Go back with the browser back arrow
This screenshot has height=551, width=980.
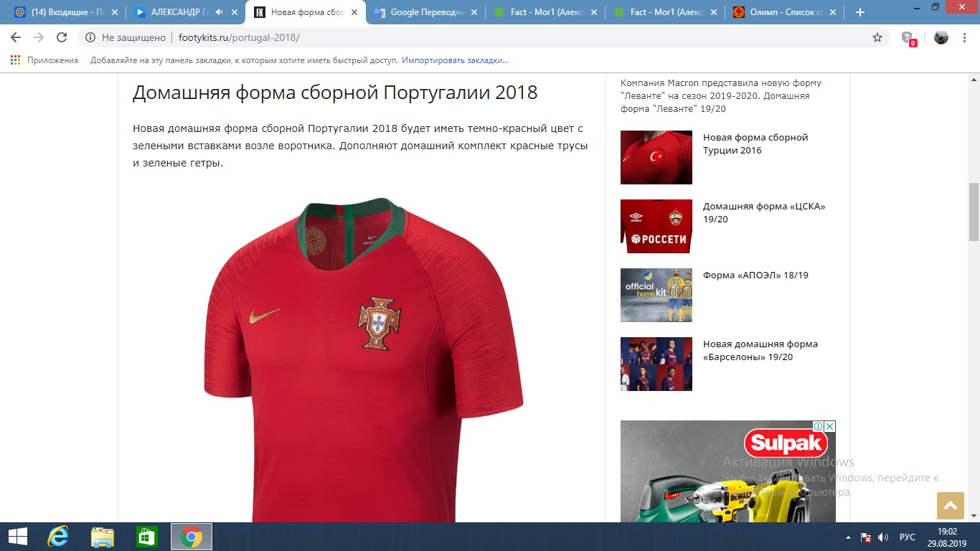point(16,37)
